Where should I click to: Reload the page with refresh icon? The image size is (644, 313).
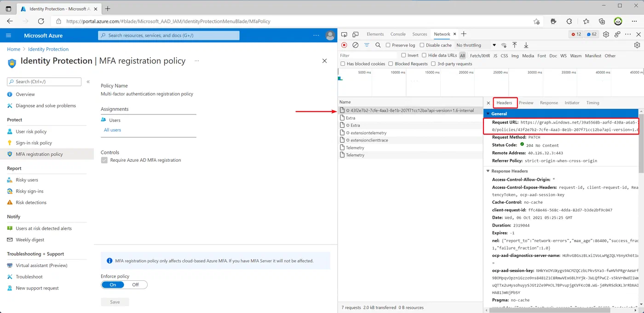[x=41, y=21]
